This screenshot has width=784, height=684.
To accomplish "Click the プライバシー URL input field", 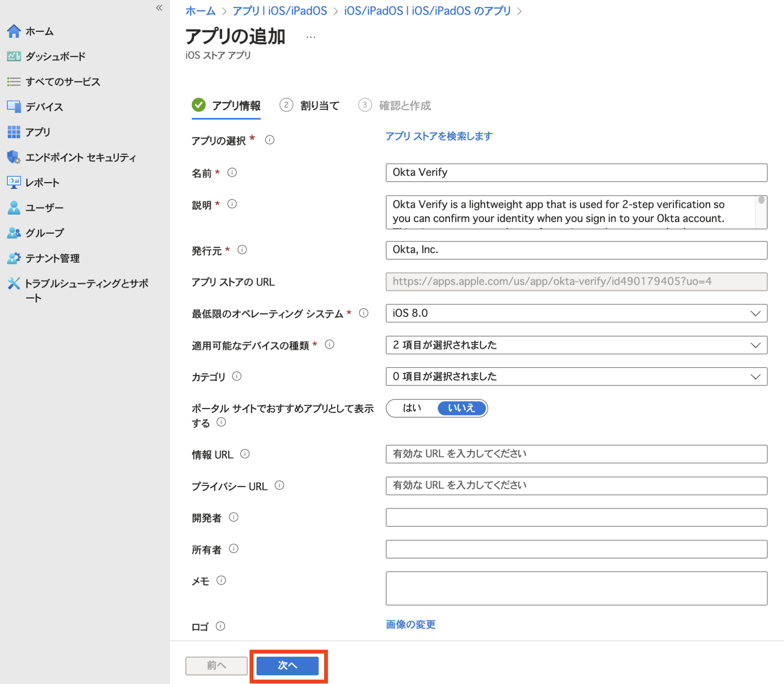I will pos(576,486).
